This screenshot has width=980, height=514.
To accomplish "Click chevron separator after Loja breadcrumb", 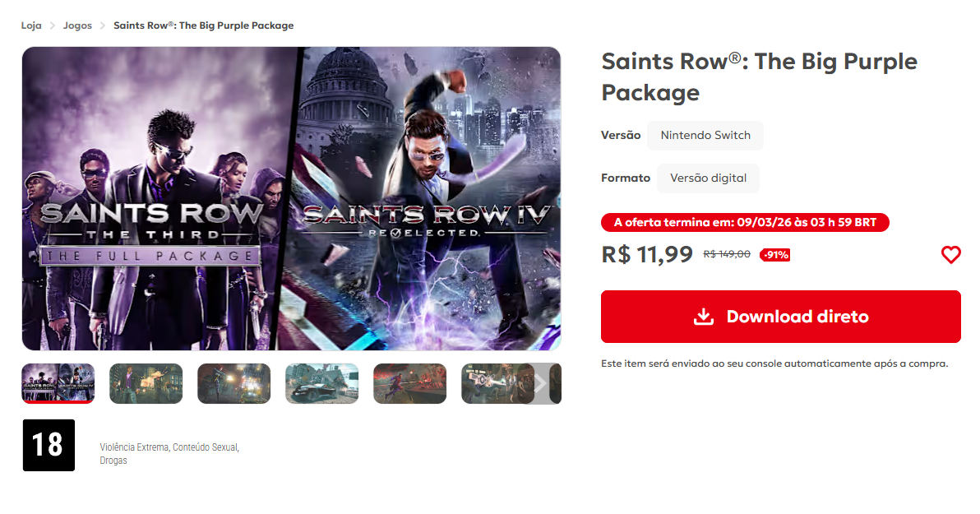I will (53, 25).
